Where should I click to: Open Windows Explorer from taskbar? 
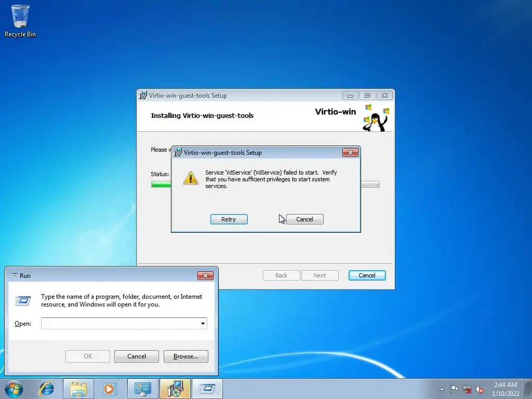pos(78,389)
